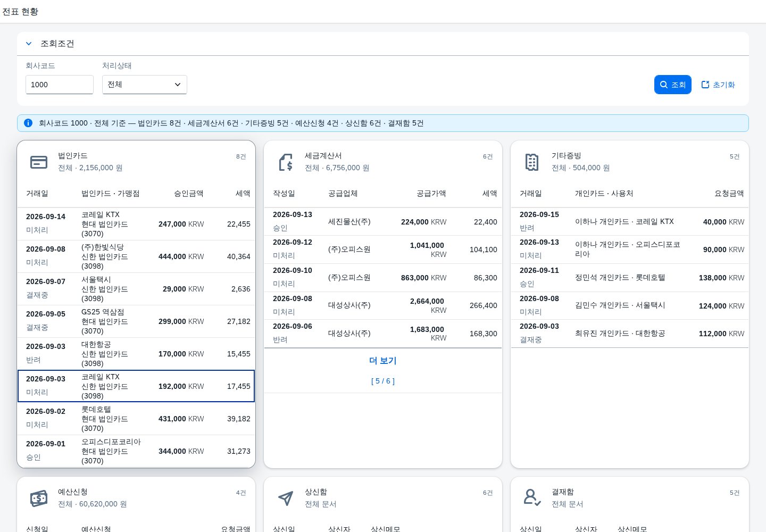Click the 예산신청 money icon
The height and width of the screenshot is (532, 766).
[x=39, y=498]
